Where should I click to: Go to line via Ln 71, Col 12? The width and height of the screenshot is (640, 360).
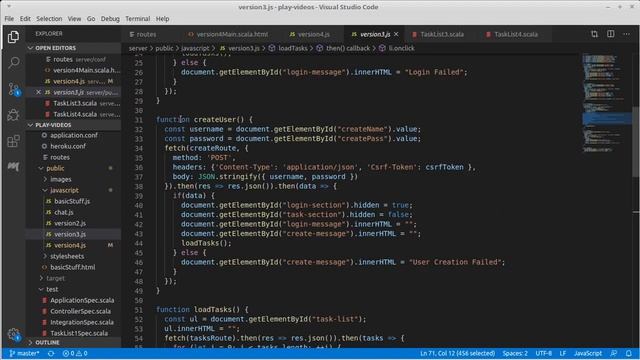coord(458,353)
